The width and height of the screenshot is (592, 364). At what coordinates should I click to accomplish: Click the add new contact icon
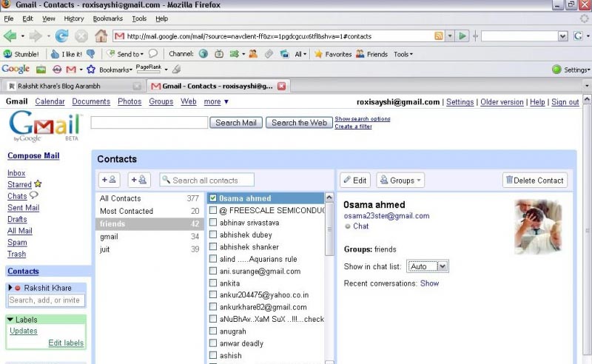[109, 180]
